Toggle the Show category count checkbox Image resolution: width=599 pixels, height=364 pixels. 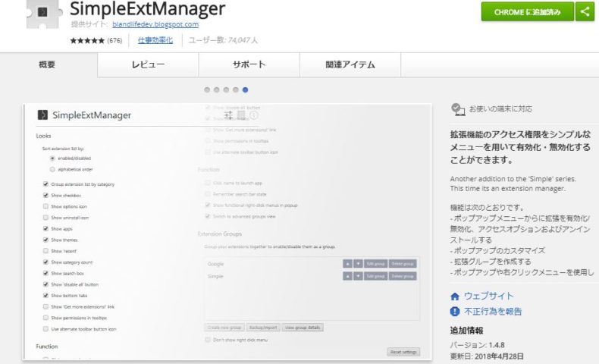[45, 262]
